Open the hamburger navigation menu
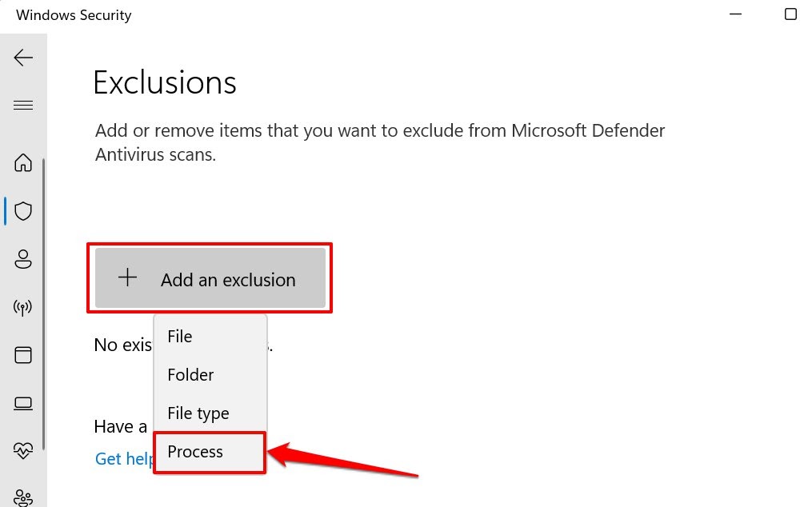This screenshot has width=812, height=507. 23,106
